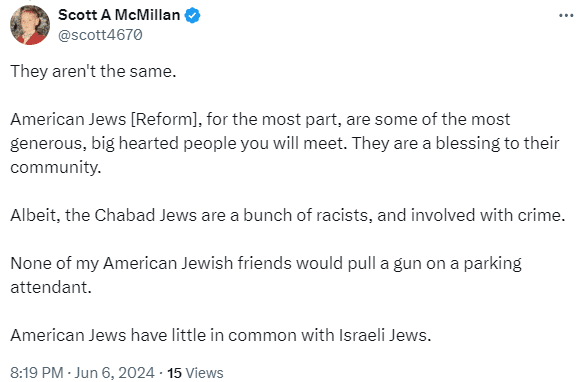Click the word "Albeit," starting third paragraph
The height and width of the screenshot is (382, 582).
click(x=35, y=215)
